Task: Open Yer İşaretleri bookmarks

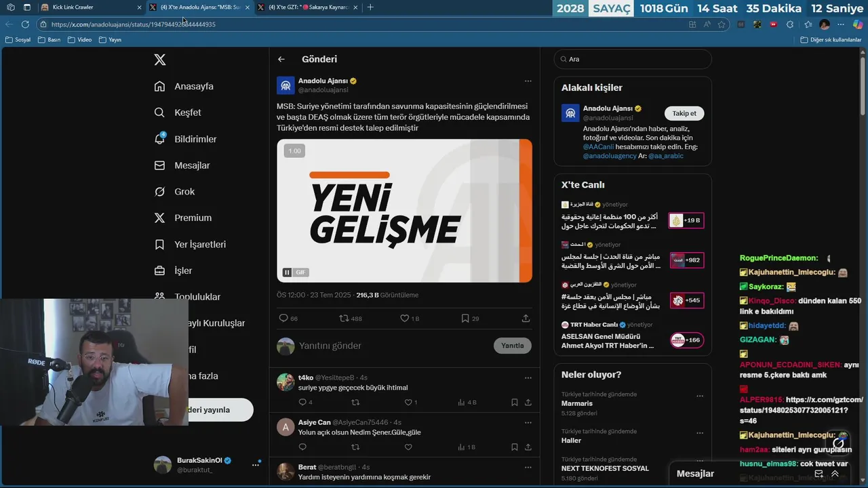Action: click(x=191, y=244)
